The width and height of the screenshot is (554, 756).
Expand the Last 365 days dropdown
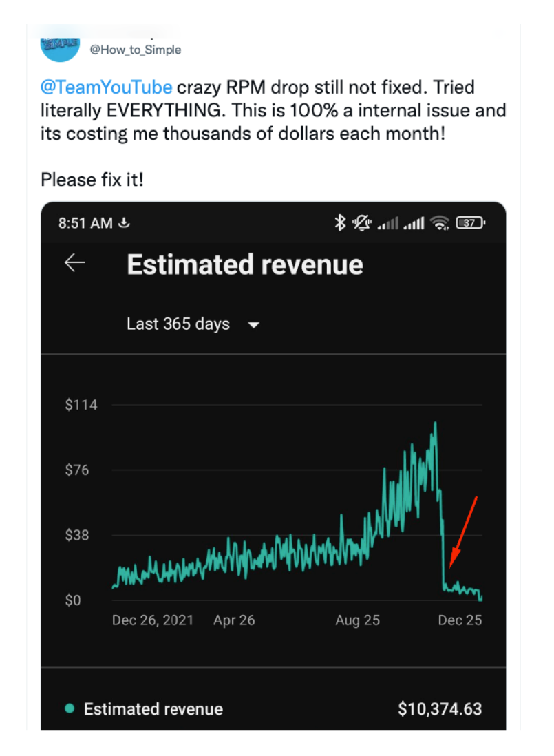click(193, 324)
